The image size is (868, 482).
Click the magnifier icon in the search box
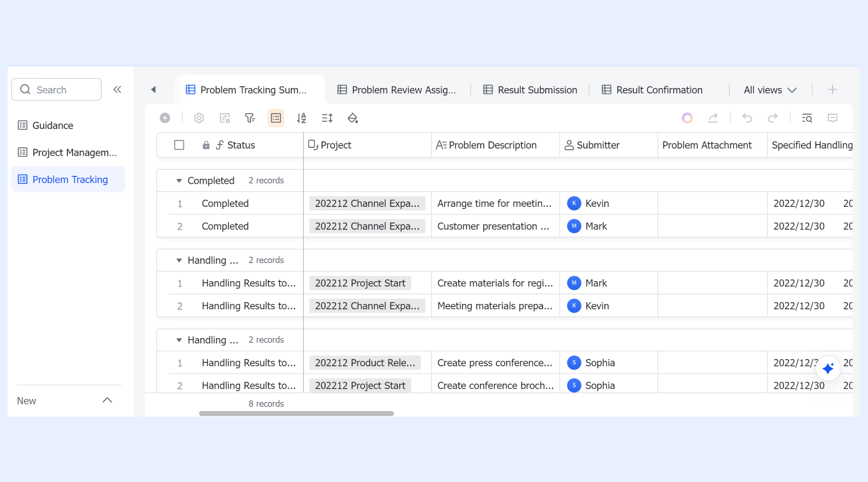tap(25, 89)
